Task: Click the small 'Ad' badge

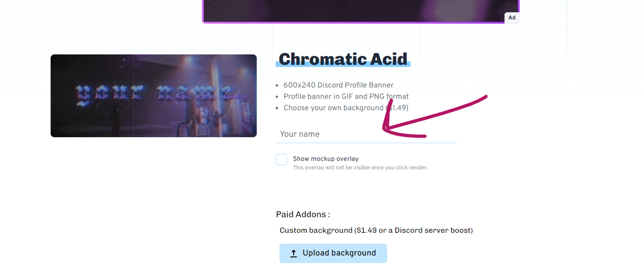Action: coord(512,18)
